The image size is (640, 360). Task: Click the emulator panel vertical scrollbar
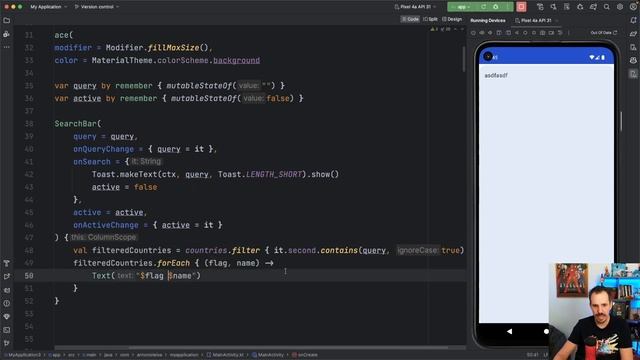coord(621,121)
